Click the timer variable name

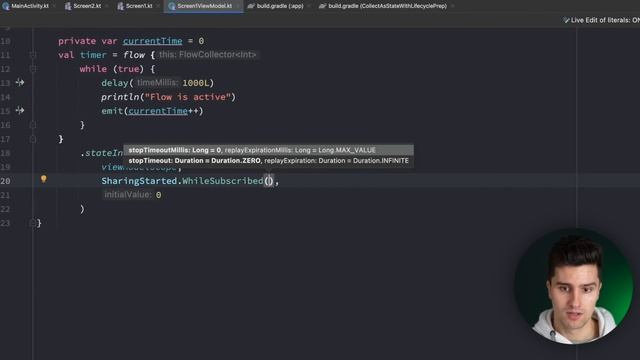click(x=93, y=55)
